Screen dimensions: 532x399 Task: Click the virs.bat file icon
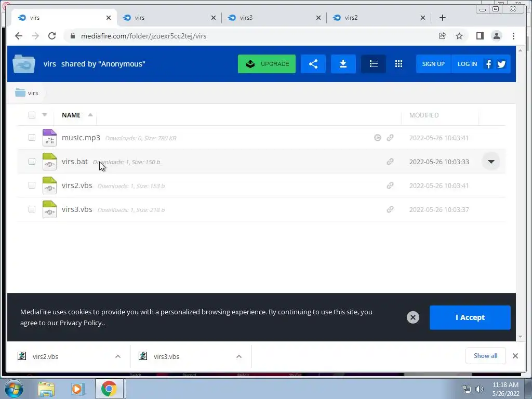pyautogui.click(x=49, y=162)
